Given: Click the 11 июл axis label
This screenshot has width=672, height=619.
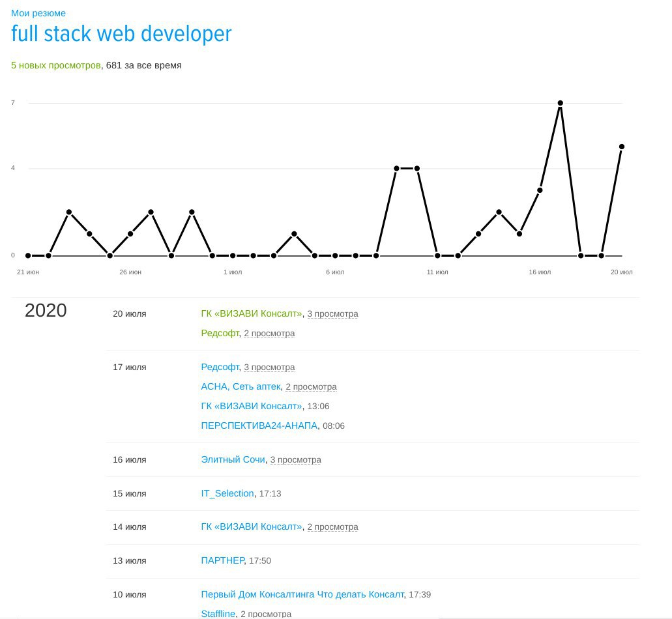Looking at the screenshot, I should click(x=437, y=272).
